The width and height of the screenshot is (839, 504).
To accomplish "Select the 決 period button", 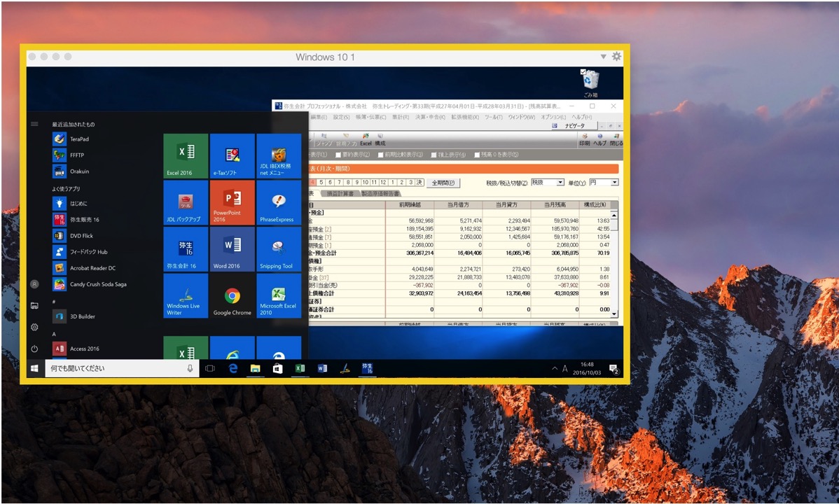I will pos(419,183).
